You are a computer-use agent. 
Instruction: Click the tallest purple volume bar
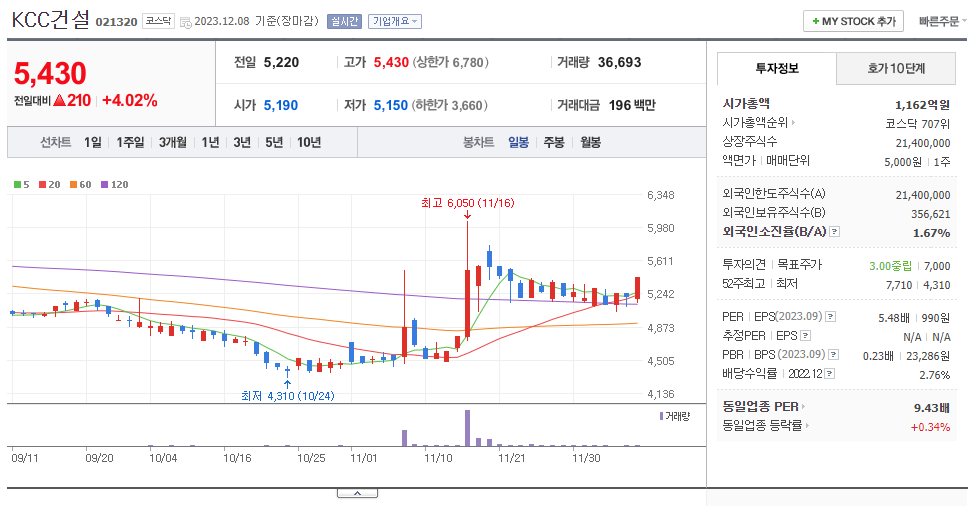[x=467, y=427]
